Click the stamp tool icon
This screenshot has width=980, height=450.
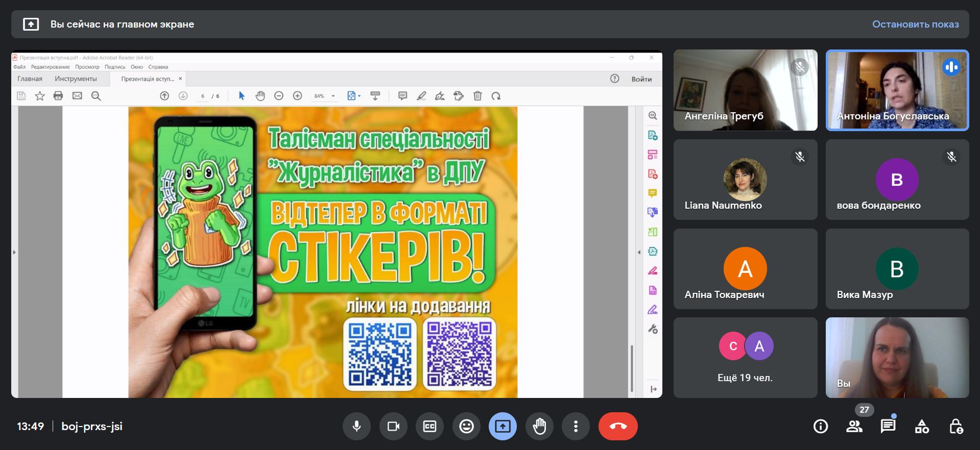[459, 96]
